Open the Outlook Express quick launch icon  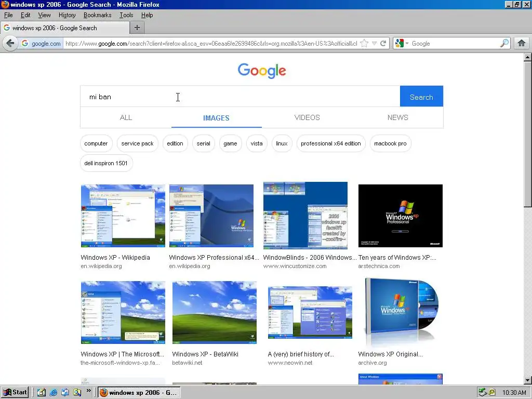click(x=65, y=392)
